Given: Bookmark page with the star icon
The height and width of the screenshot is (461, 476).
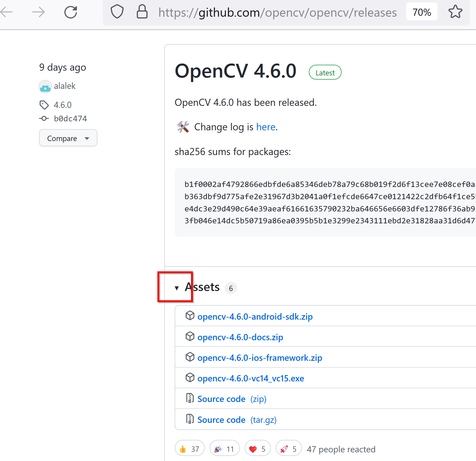Looking at the screenshot, I should [455, 12].
